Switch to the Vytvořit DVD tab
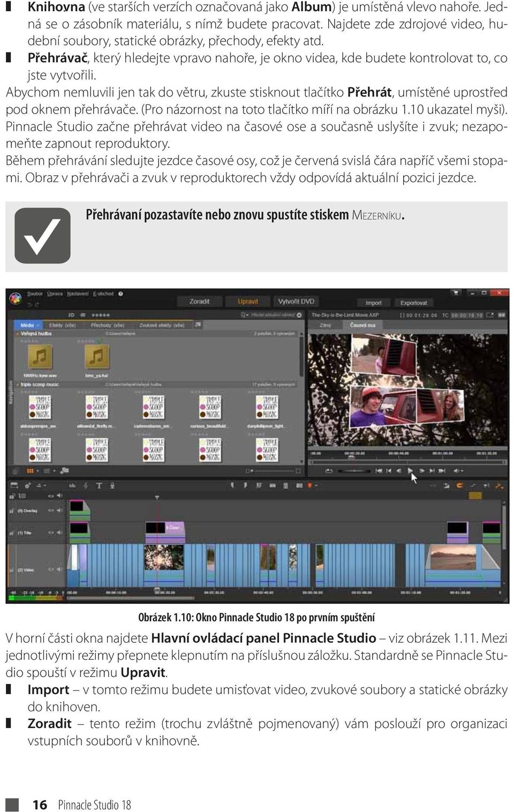This screenshot has width=514, height=812. click(x=296, y=302)
